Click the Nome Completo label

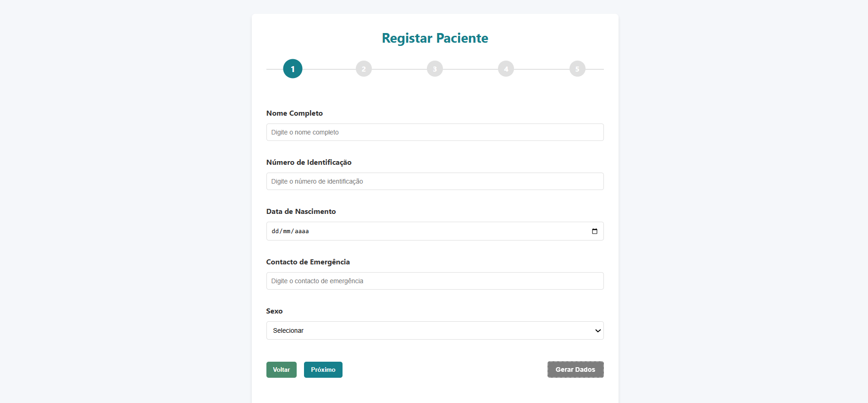click(294, 113)
